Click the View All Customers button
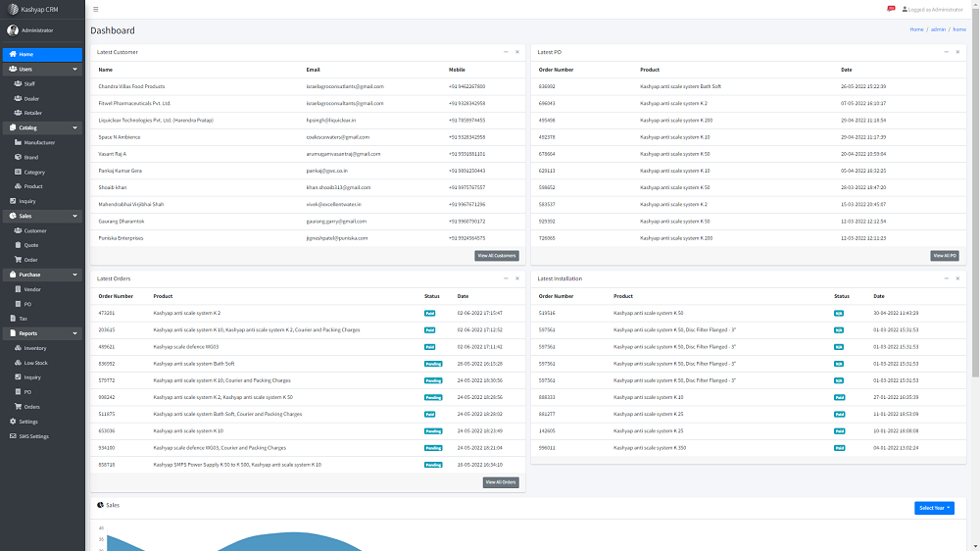The height and width of the screenshot is (551, 980). point(496,256)
